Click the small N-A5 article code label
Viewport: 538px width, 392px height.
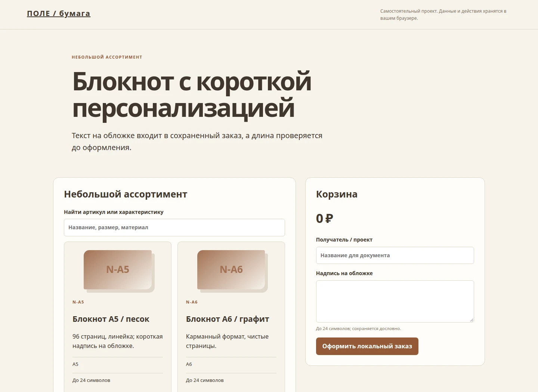pyautogui.click(x=78, y=302)
